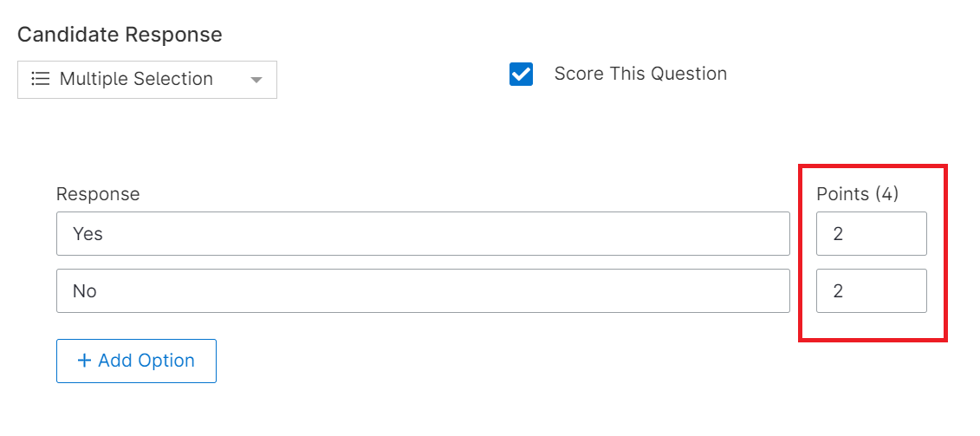
Task: Focus the "No" response text field
Action: pyautogui.click(x=423, y=290)
